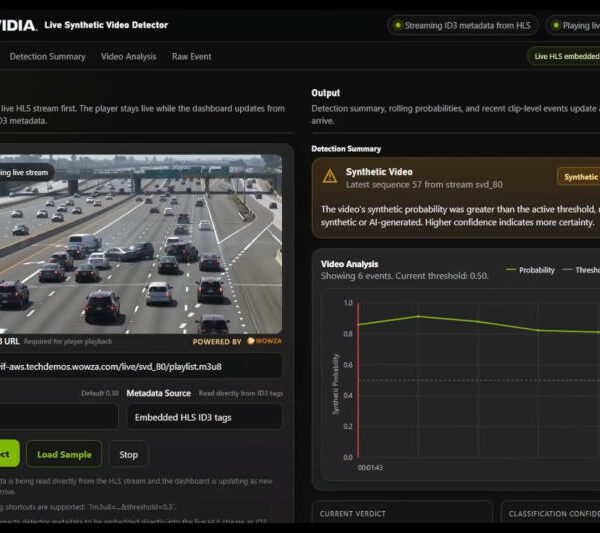The width and height of the screenshot is (600, 533).
Task: Click the Threshold legend line marker
Action: (x=567, y=270)
